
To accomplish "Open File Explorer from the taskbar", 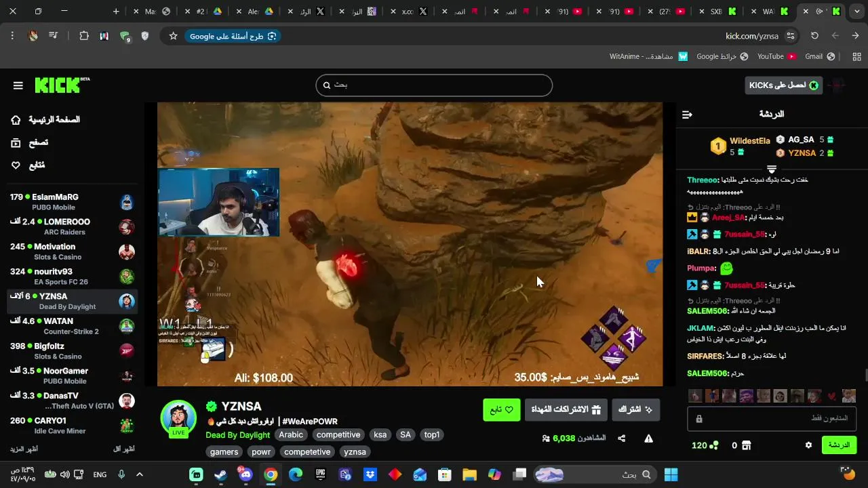I will [469, 474].
